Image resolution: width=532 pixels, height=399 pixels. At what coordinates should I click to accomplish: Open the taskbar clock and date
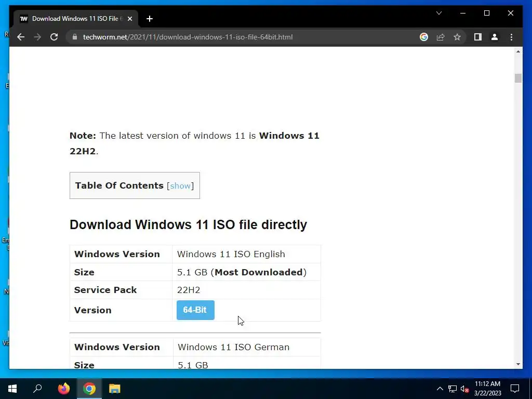tap(487, 389)
